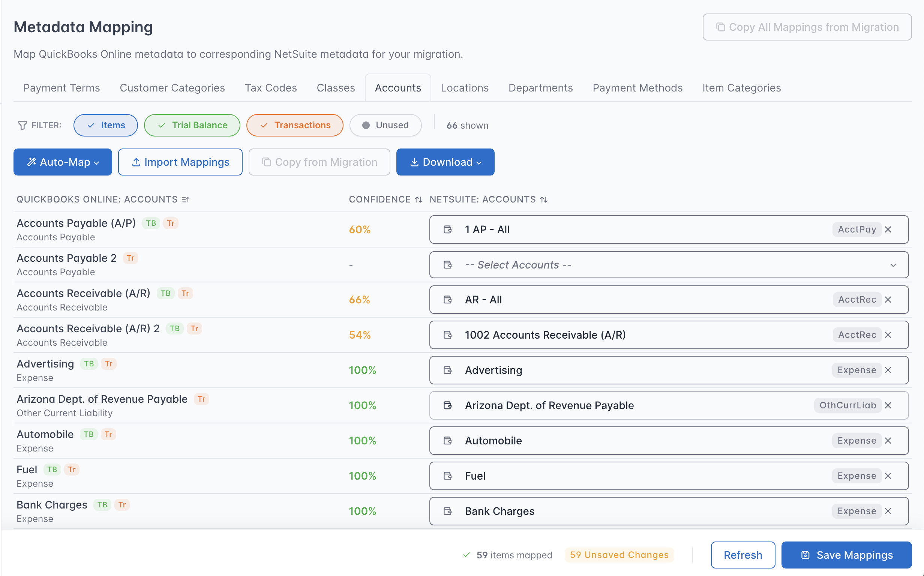Click the TB badge on Accounts Receivable (A/R) 2
924x576 pixels.
[x=175, y=329]
